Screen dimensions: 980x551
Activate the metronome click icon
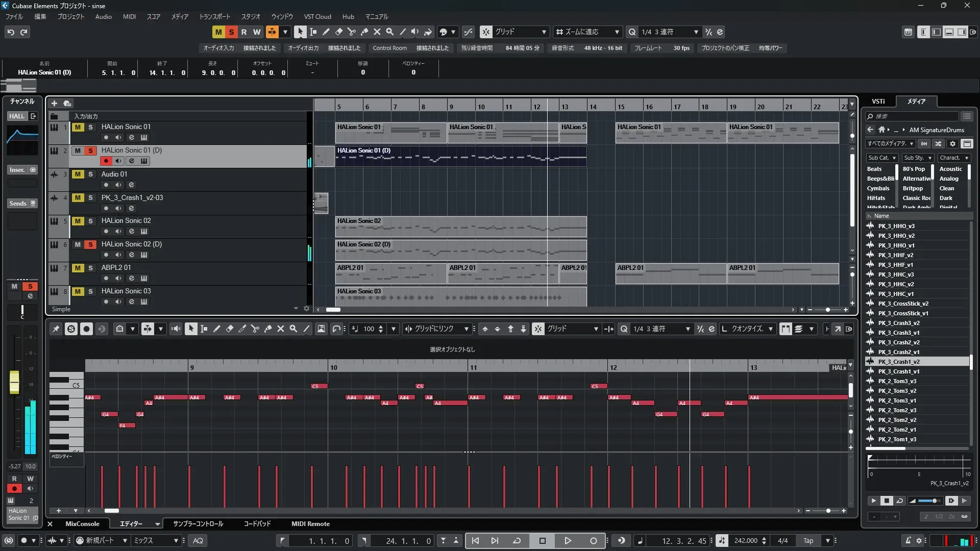click(x=908, y=541)
